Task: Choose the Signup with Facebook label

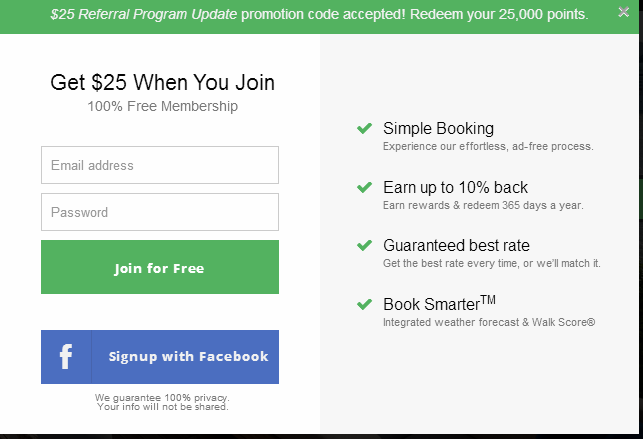Action: click(x=188, y=357)
